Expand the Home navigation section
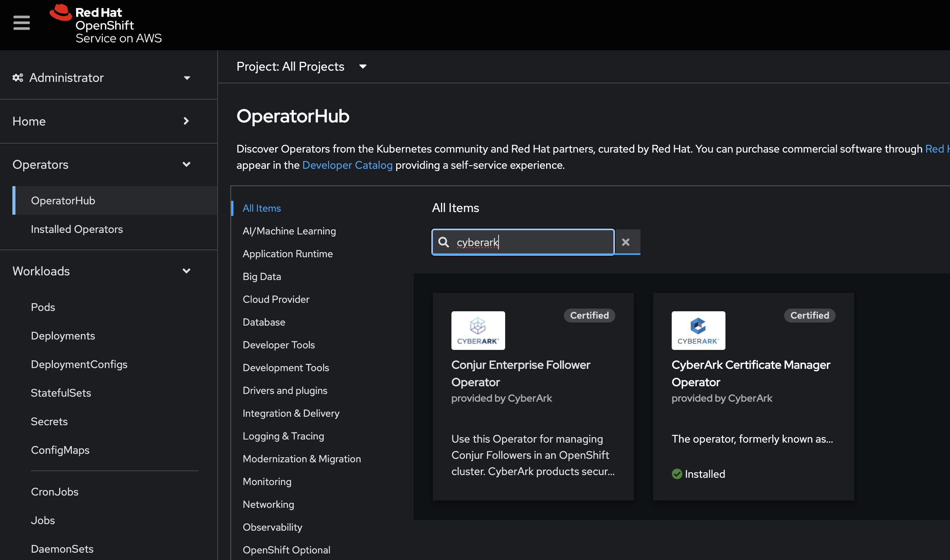Image resolution: width=950 pixels, height=560 pixels. [101, 121]
